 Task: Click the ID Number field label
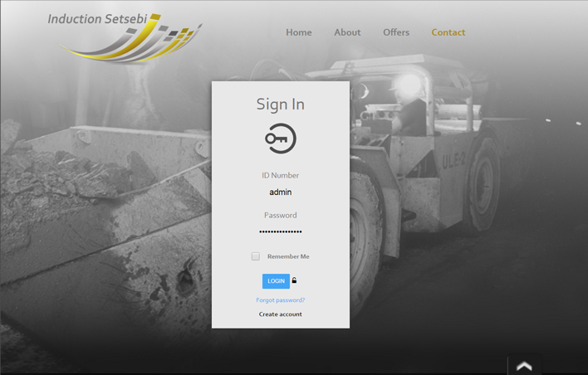pos(280,175)
